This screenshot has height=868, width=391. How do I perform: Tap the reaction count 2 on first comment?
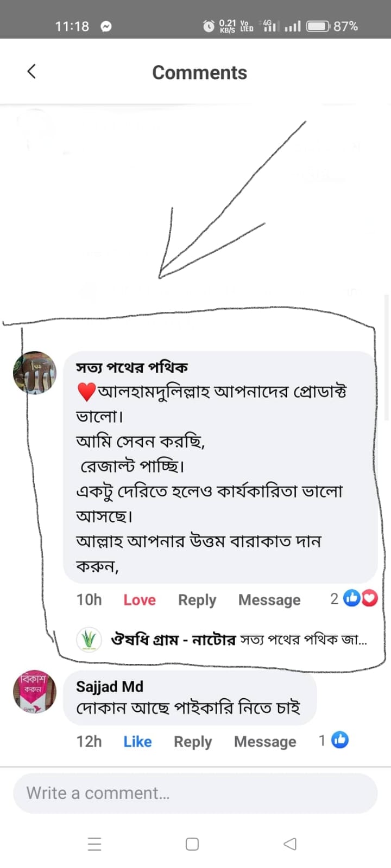tap(333, 598)
